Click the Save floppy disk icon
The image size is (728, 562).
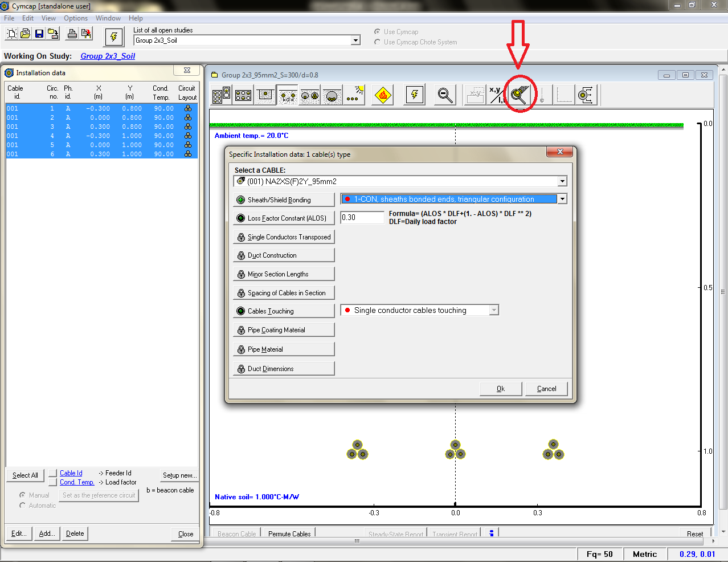(39, 34)
